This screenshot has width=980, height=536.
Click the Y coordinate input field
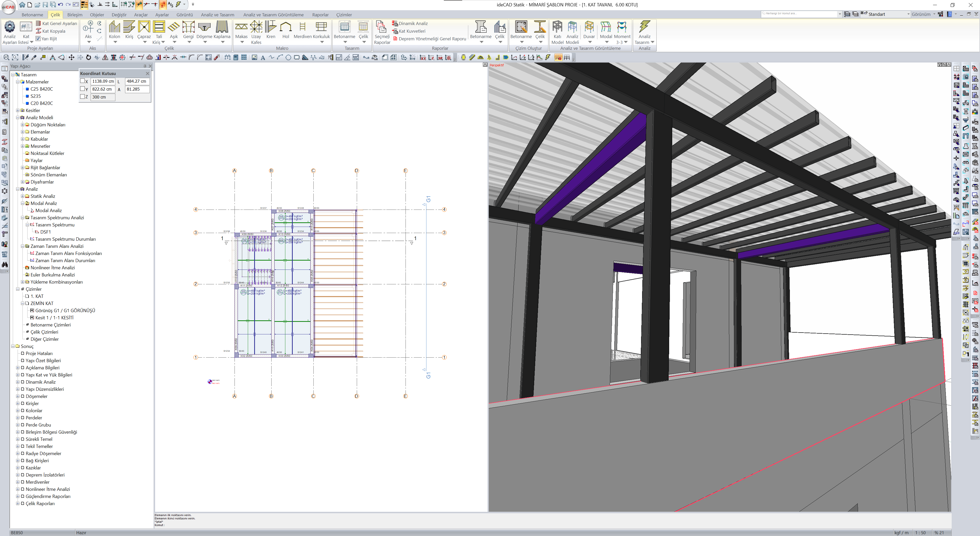102,89
